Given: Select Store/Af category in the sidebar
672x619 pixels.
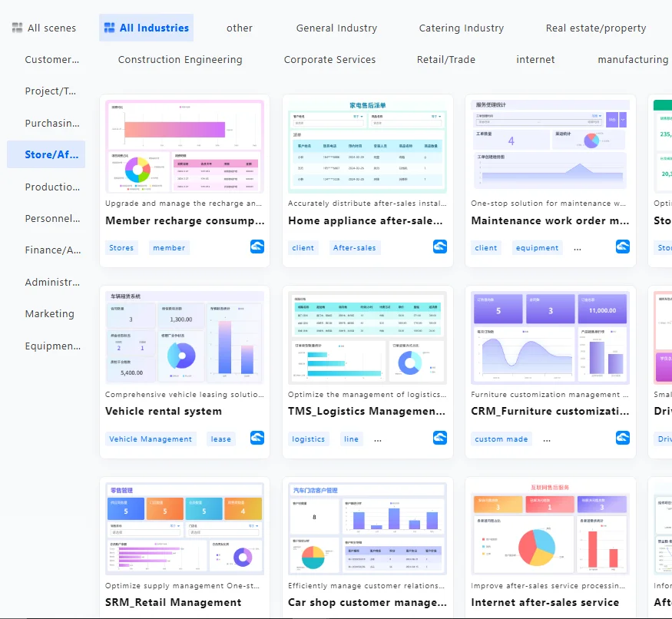Looking at the screenshot, I should (46, 154).
